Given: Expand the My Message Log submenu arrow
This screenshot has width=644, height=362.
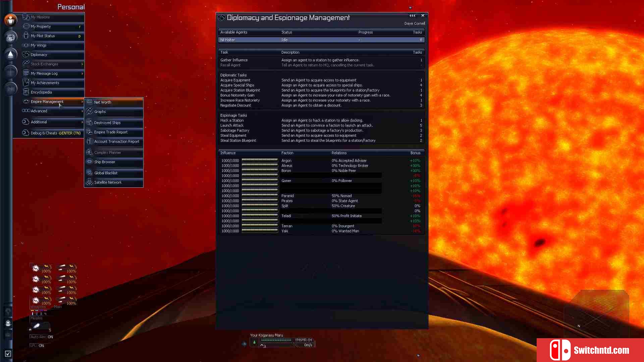Looking at the screenshot, I should click(82, 73).
